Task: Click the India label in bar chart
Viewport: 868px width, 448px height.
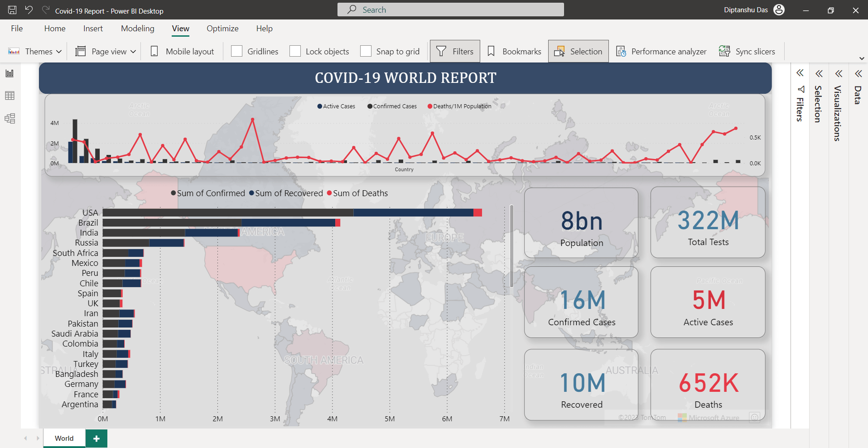Action: point(89,233)
